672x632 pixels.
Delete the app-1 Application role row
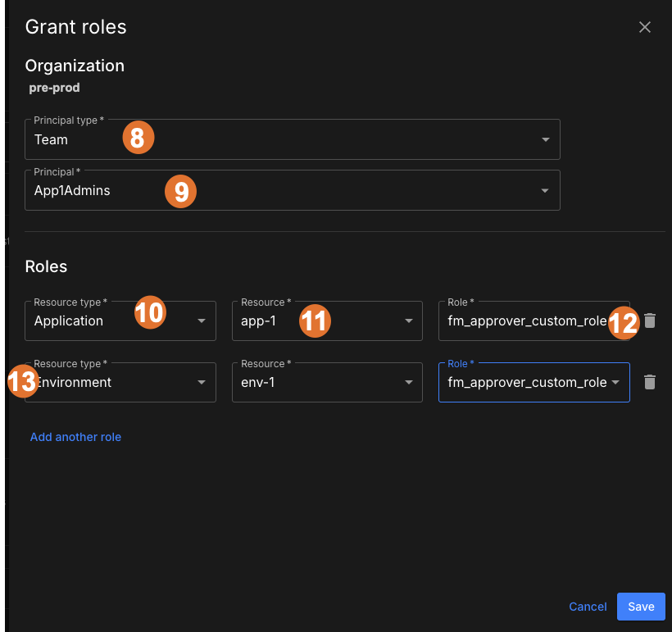pyautogui.click(x=650, y=321)
